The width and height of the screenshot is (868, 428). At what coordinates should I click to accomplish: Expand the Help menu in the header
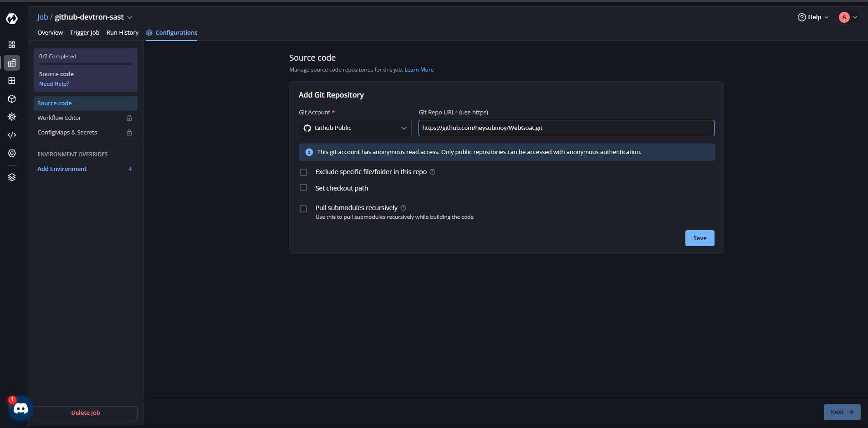click(813, 17)
